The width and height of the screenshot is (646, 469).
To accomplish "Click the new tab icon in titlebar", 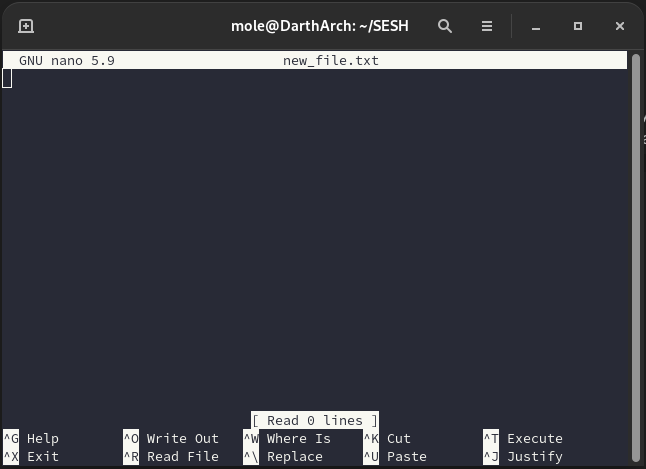I will 26,26.
